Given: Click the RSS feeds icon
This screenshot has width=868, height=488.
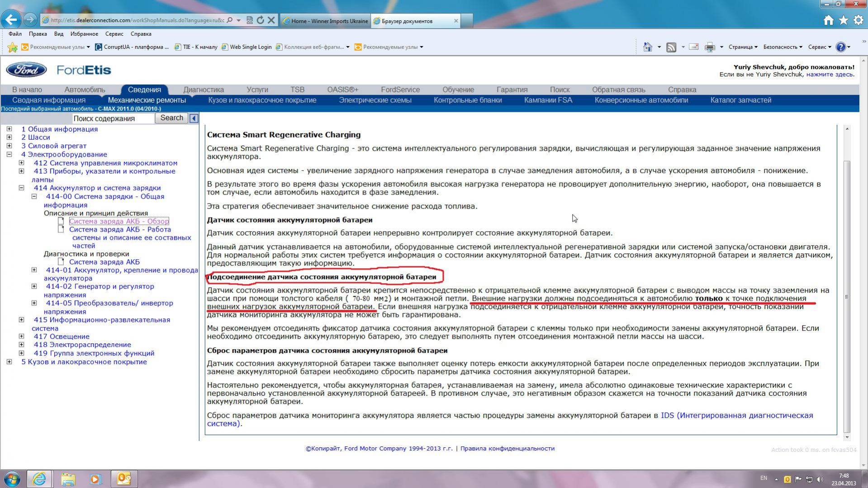Looking at the screenshot, I should [671, 47].
